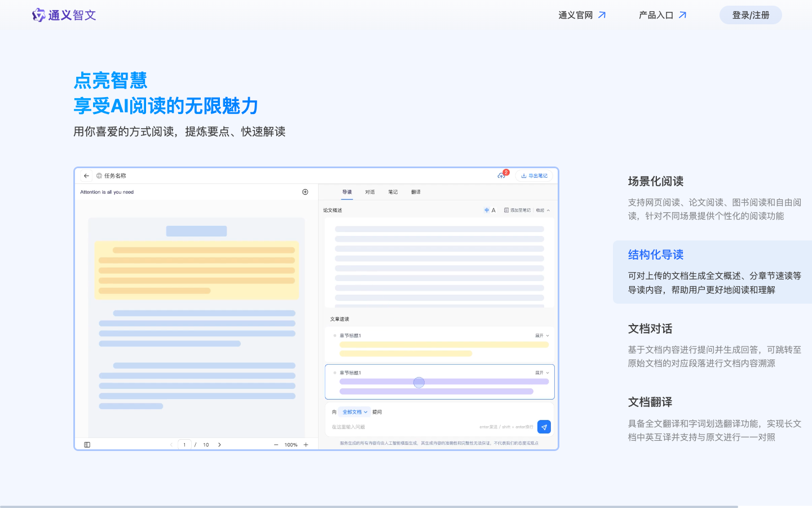812x508 pixels.
Task: Export notes via the 导出笔记 button
Action: [x=535, y=176]
